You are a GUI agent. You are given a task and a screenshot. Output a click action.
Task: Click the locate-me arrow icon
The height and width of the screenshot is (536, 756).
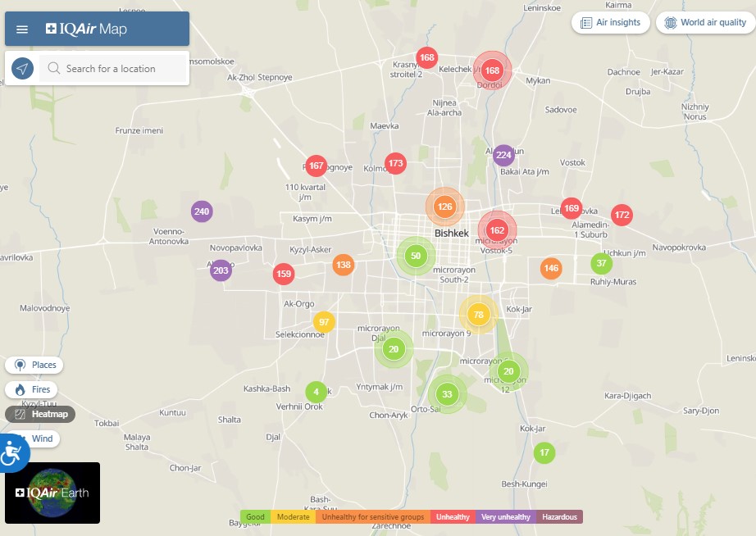click(x=23, y=69)
